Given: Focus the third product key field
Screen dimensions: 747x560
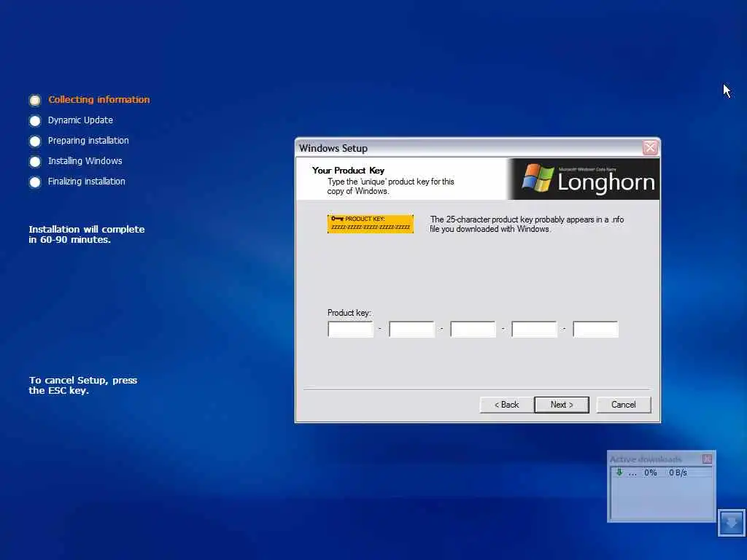Looking at the screenshot, I should 473,329.
